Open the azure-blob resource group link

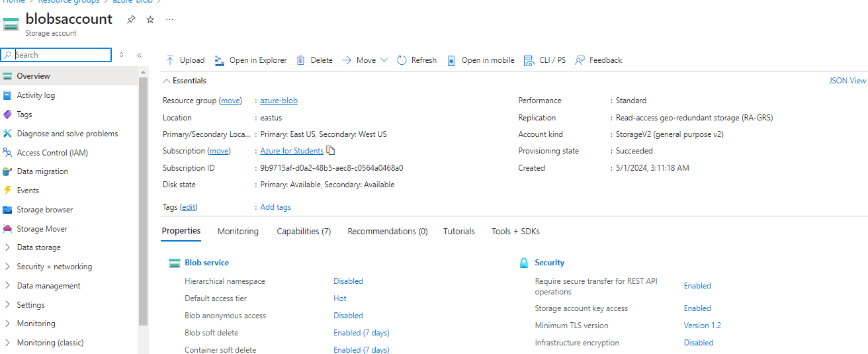(x=279, y=101)
